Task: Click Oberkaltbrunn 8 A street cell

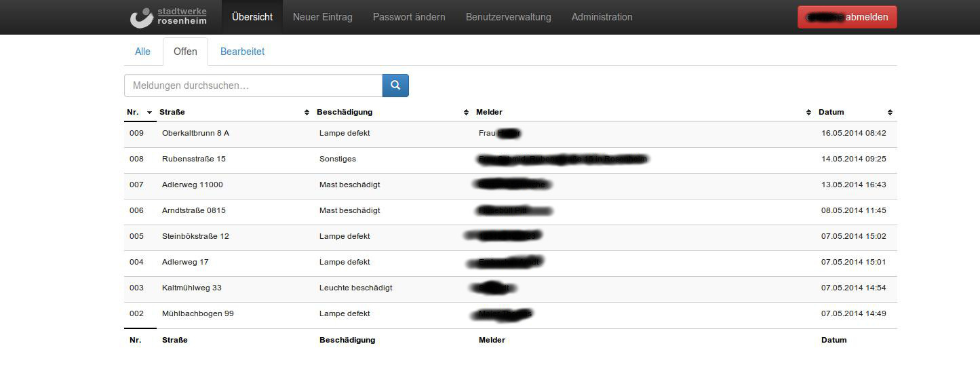Action: 195,133
